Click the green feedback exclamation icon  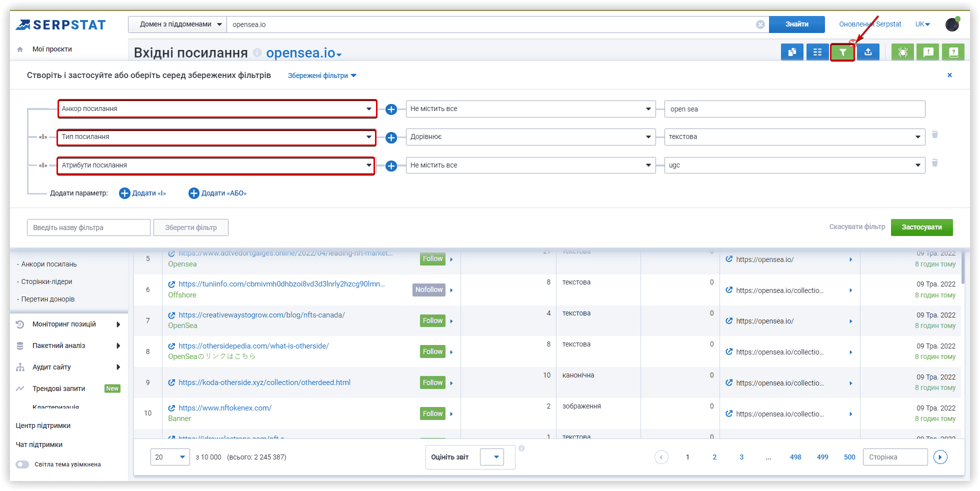pos(928,52)
